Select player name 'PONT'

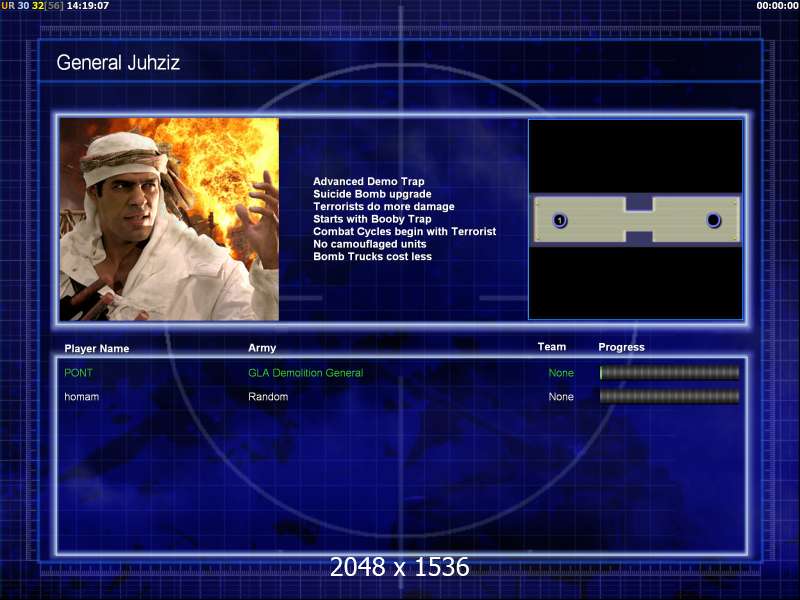[79, 373]
